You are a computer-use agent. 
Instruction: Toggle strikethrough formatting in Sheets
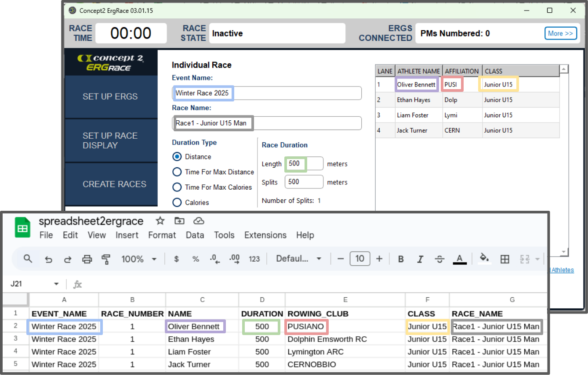(439, 259)
